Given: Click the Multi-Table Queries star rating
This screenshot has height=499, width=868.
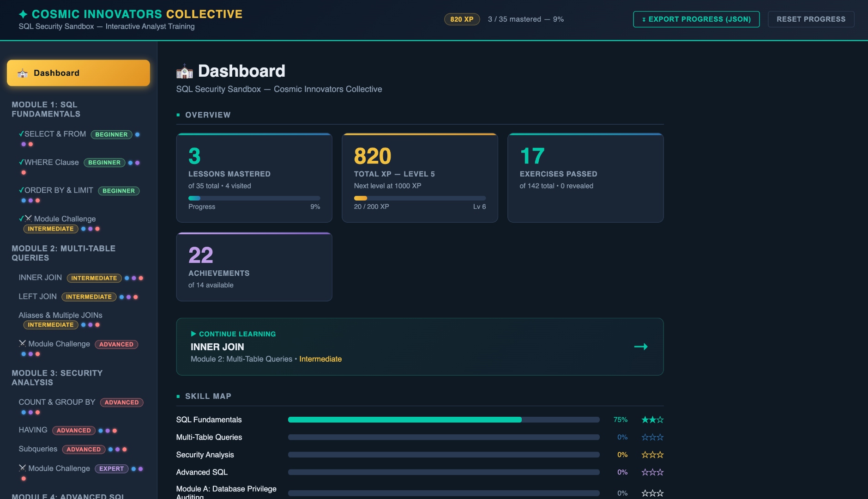Looking at the screenshot, I should point(652,437).
